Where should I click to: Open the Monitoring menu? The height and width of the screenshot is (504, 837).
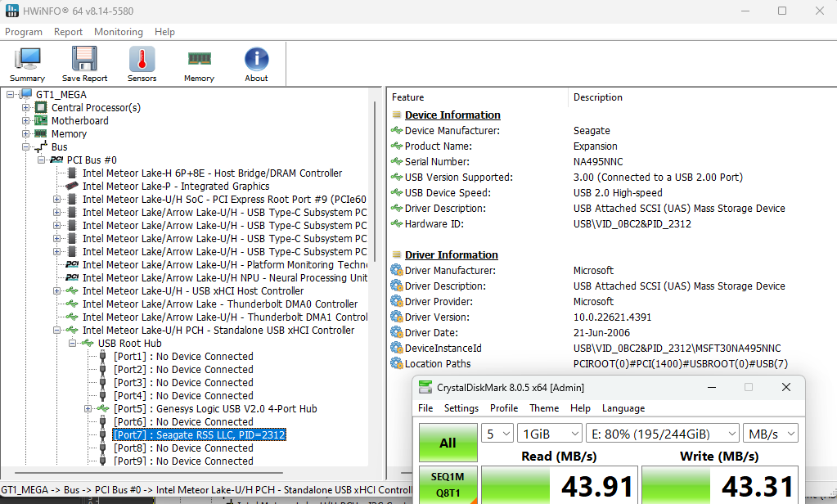(119, 32)
